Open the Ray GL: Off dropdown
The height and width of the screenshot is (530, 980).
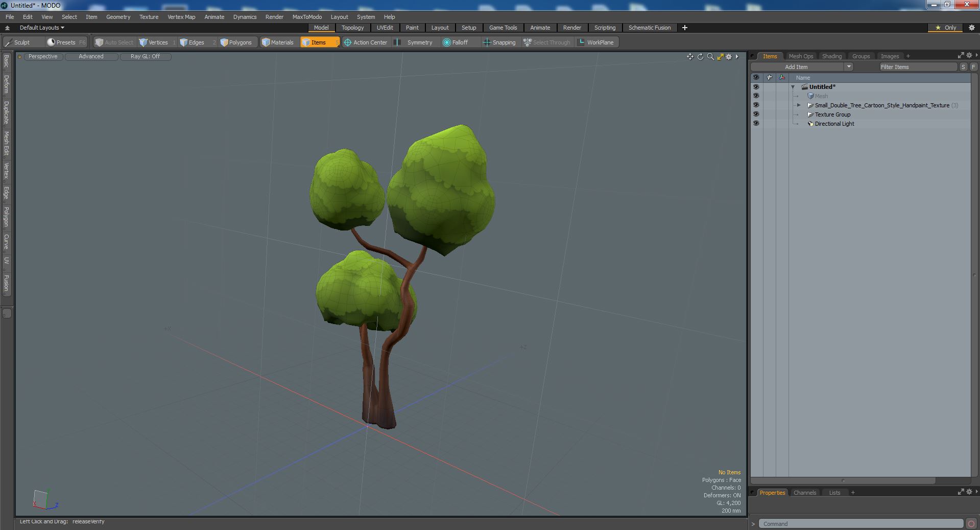click(x=145, y=57)
